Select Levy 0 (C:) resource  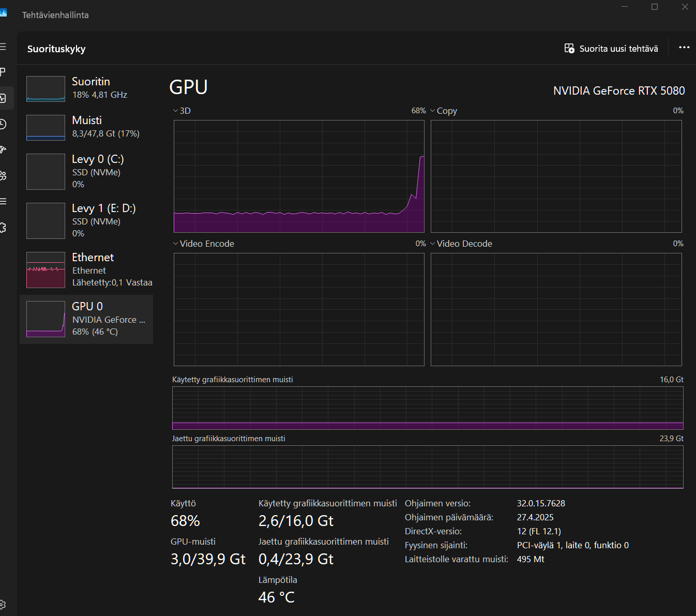86,172
